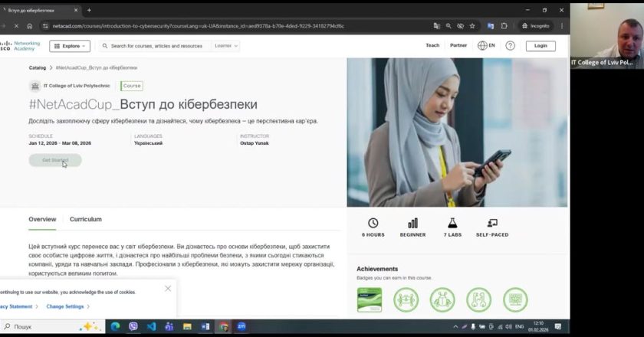Open the Catalog breadcrumb link
The height and width of the screenshot is (337, 644).
coord(37,67)
